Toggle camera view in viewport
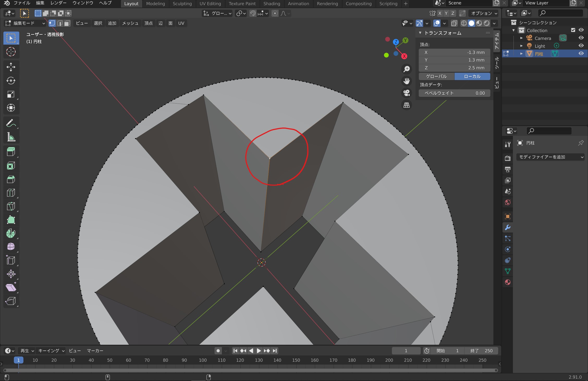Screen dimensions: 588x381 [x=406, y=93]
